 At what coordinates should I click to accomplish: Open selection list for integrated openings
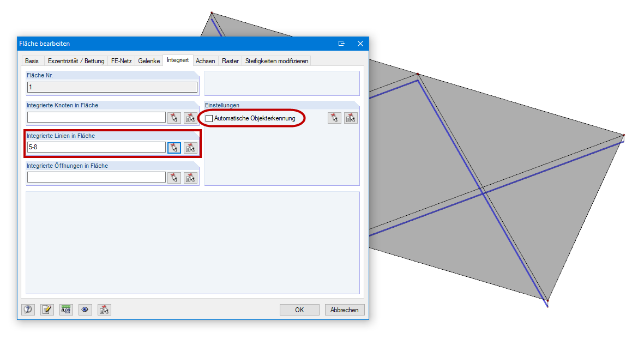(x=190, y=178)
